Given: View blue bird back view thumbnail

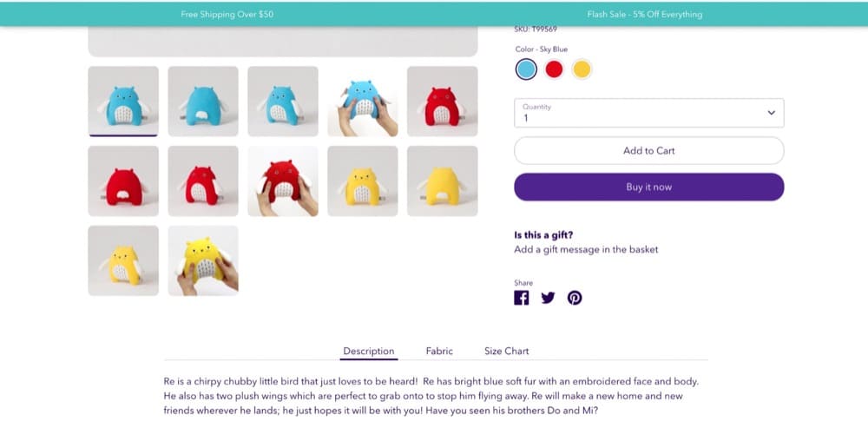Looking at the screenshot, I should click(203, 102).
